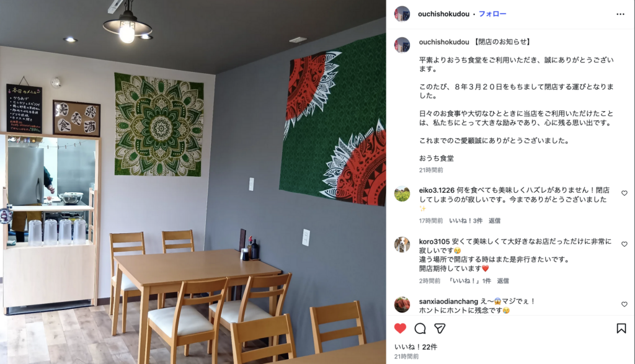
Task: Open eiko3.1226's avatar
Action: click(x=402, y=194)
